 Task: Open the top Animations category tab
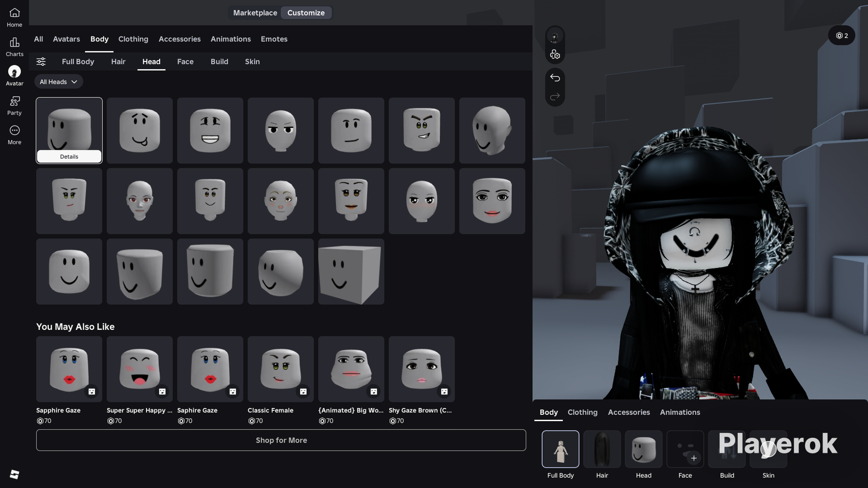[231, 39]
